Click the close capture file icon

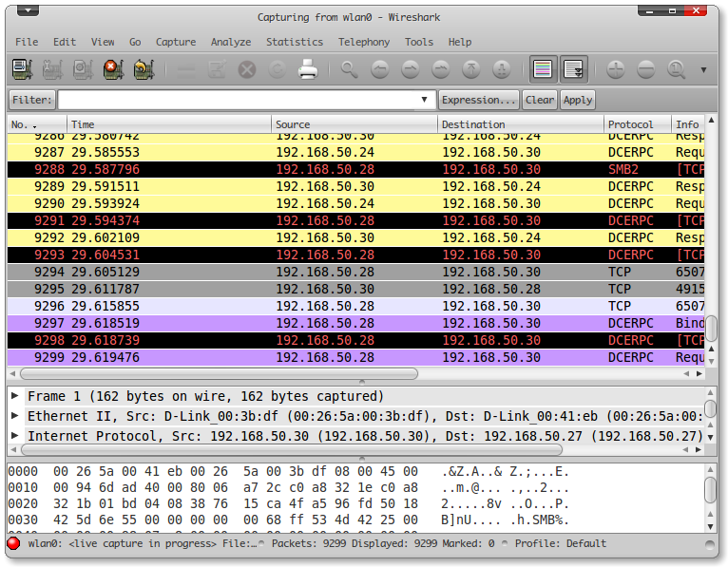click(x=247, y=69)
